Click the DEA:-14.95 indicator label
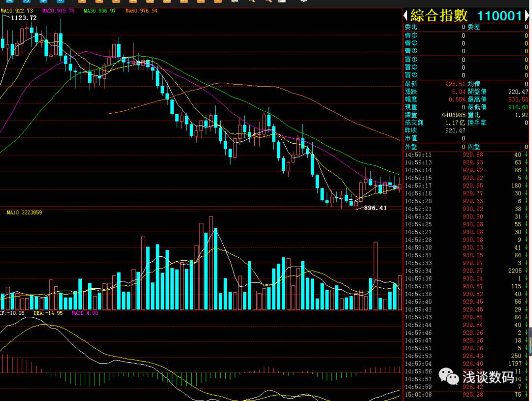Image resolution: width=532 pixels, height=401 pixels. tap(48, 313)
